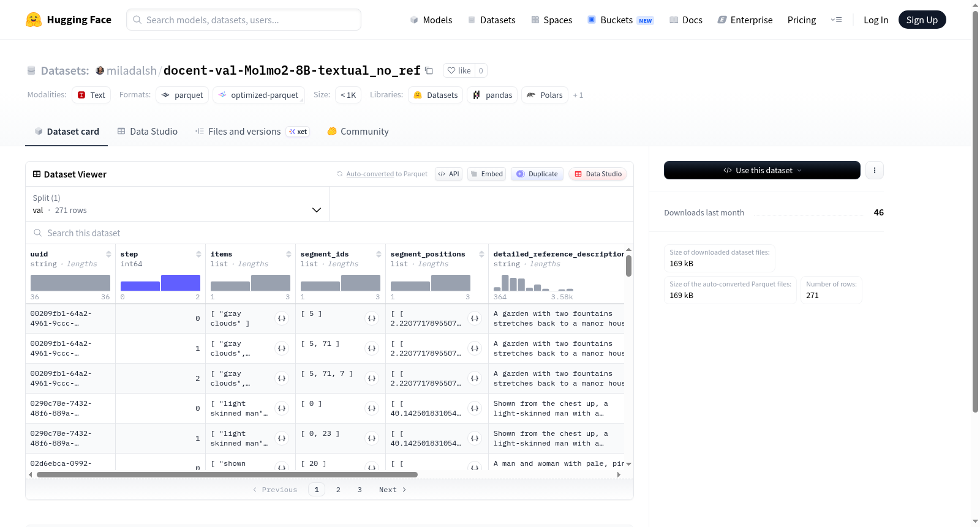Image resolution: width=980 pixels, height=527 pixels.
Task: Click the items histogram taller bar
Action: point(271,283)
